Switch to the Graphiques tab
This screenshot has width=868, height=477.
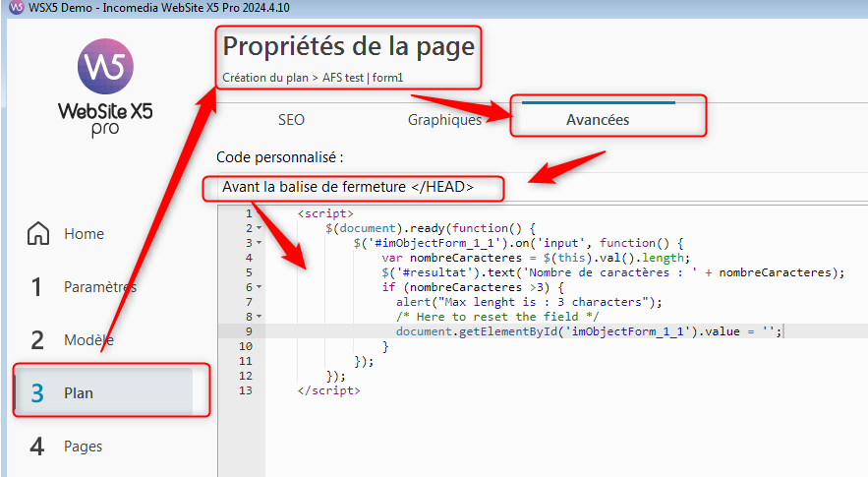point(444,120)
